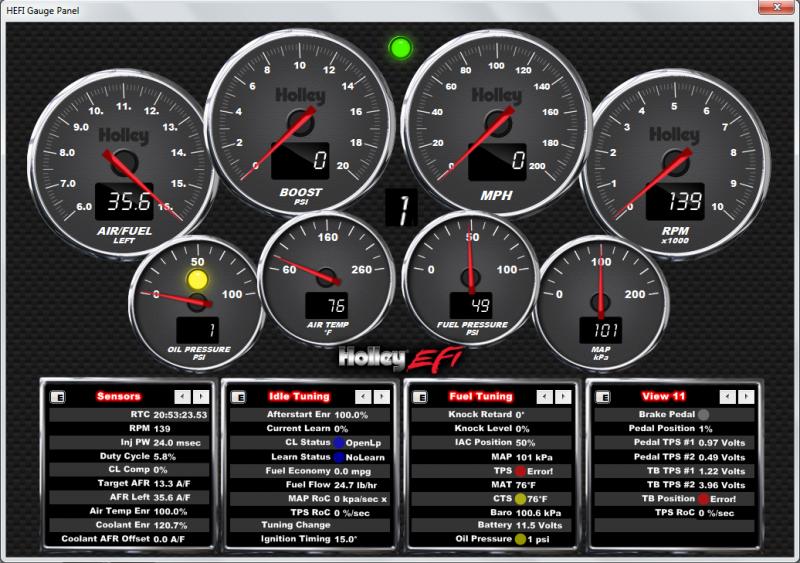Viewport: 800px width, 563px height.
Task: Select the Baro 100.6 kPa row
Action: [492, 512]
